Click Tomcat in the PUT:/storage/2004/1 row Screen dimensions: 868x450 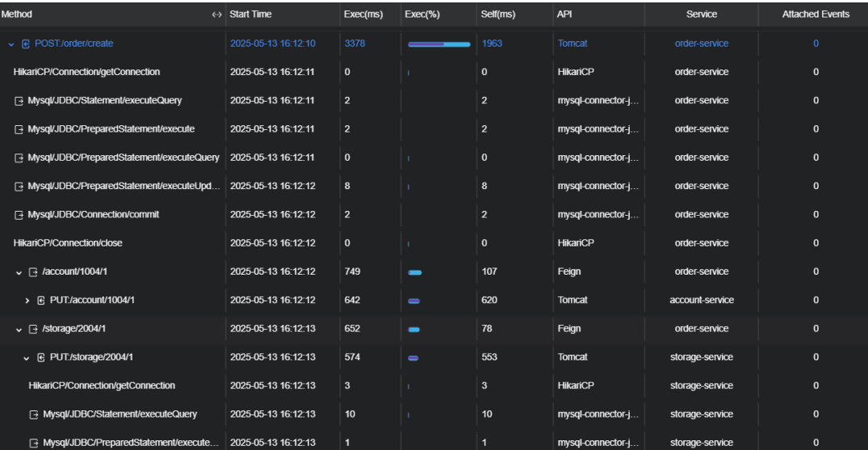pyautogui.click(x=572, y=357)
